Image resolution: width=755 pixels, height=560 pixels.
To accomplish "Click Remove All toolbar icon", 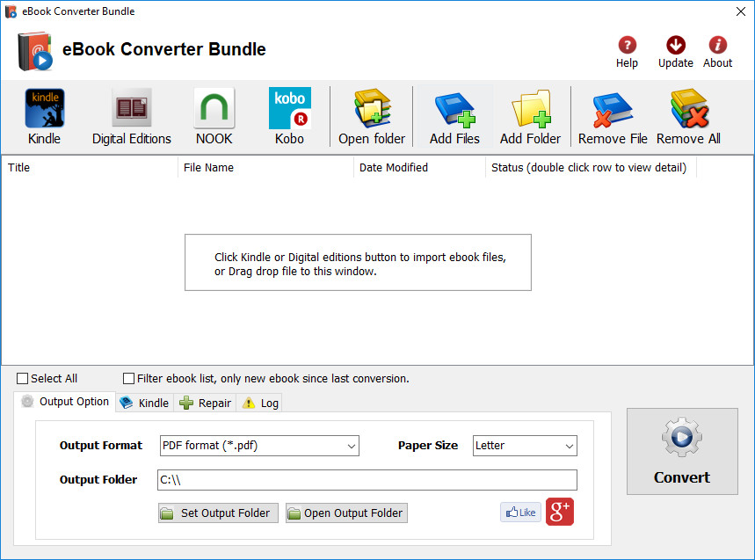I will click(688, 117).
